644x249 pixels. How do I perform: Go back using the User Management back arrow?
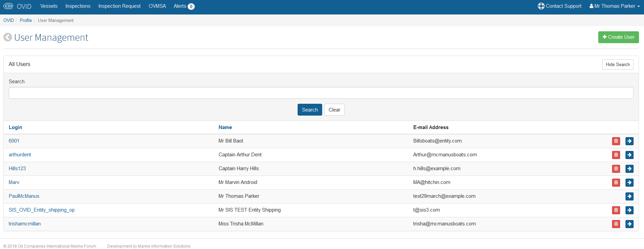pos(8,37)
